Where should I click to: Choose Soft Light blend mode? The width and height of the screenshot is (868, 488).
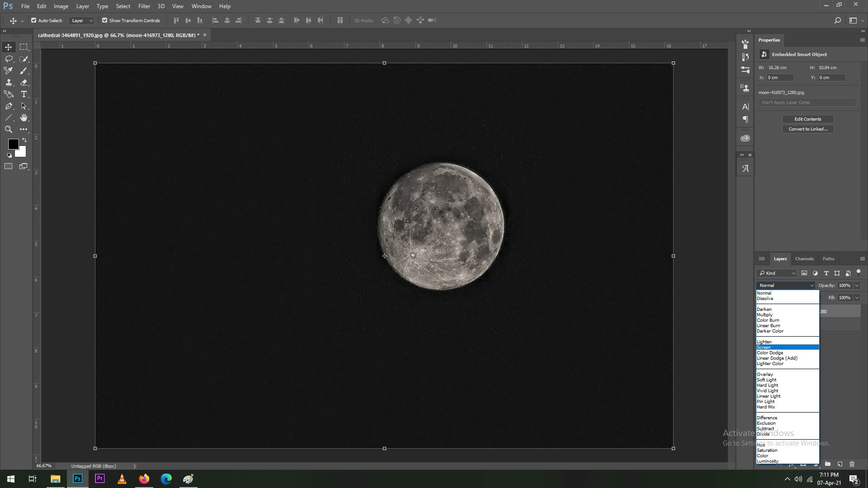tap(788, 380)
